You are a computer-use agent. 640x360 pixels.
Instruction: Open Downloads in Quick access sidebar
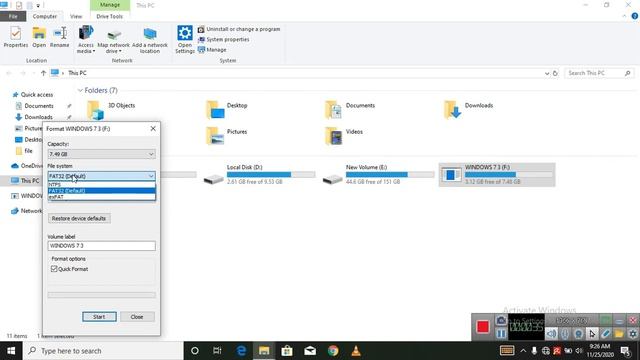(34, 117)
